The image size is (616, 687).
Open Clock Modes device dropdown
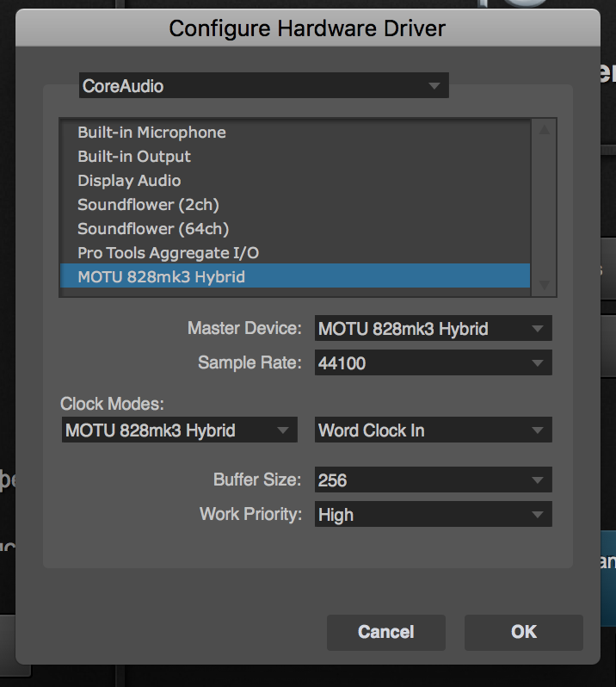click(x=178, y=430)
